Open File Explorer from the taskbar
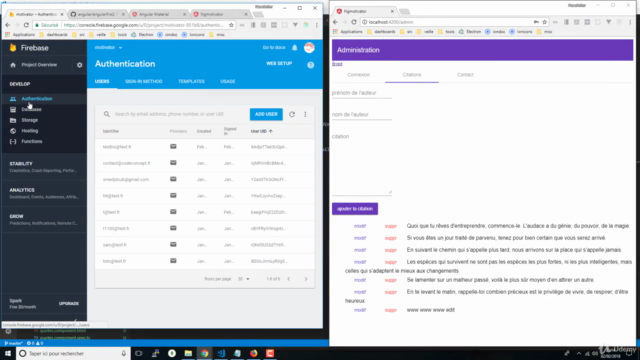The image size is (640, 360). click(188, 353)
